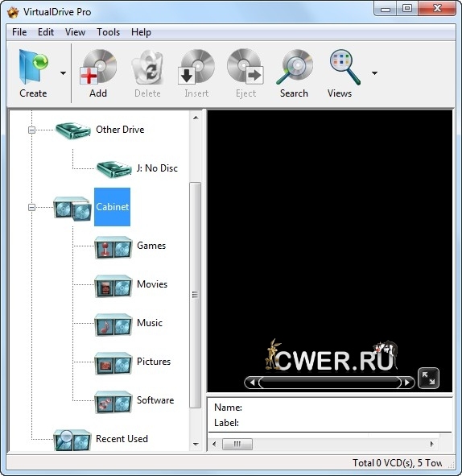
Task: Select the Music tree label
Action: (x=150, y=322)
